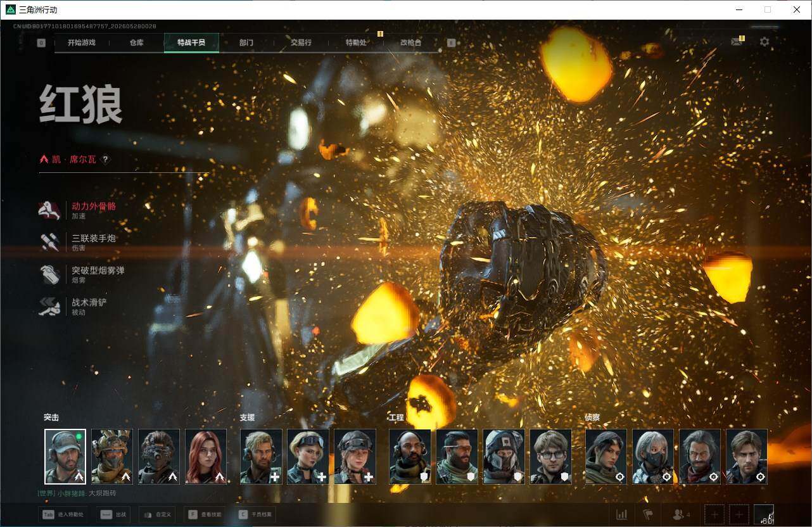
Task: Choose the white-haired masked recon operator
Action: 653,457
